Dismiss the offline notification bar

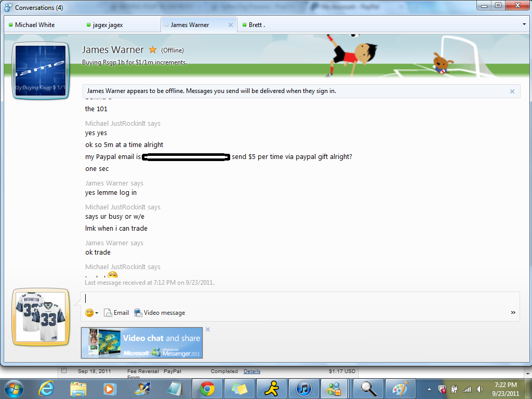512,91
